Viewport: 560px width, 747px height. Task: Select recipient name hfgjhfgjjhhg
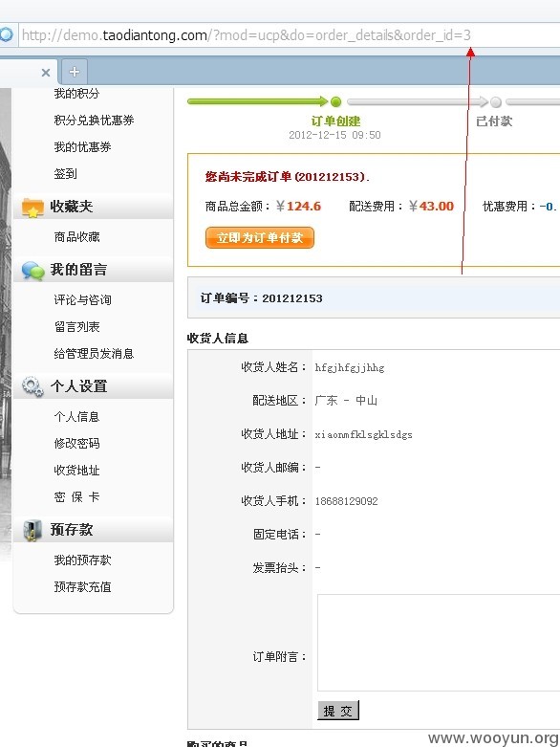pos(350,367)
